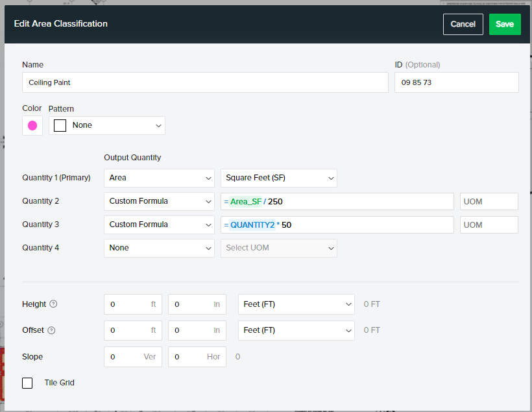Open Quantity 2 Custom Formula dropdown

[x=159, y=201]
